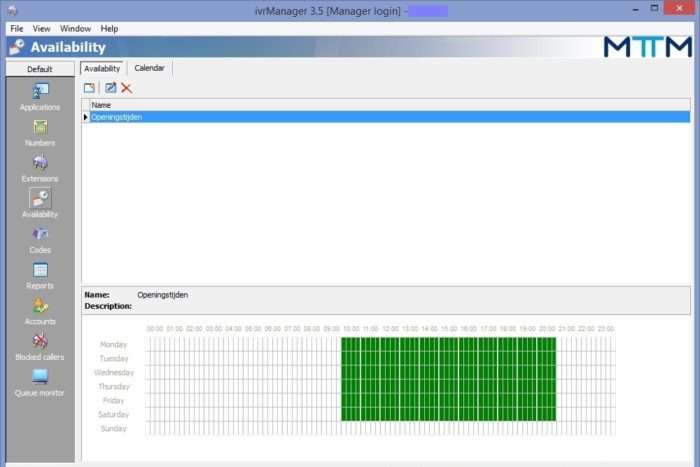Click the Default sidebar group button
This screenshot has width=700, height=467.
pyautogui.click(x=40, y=69)
